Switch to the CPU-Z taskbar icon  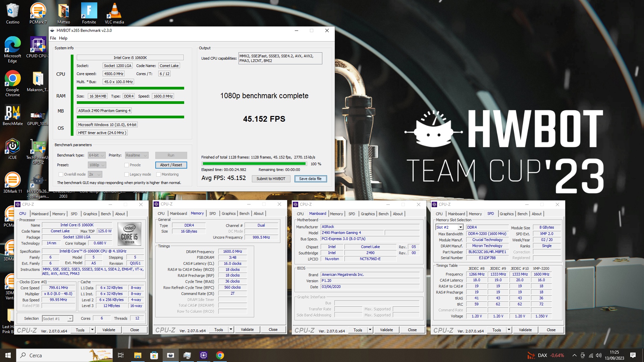click(203, 355)
